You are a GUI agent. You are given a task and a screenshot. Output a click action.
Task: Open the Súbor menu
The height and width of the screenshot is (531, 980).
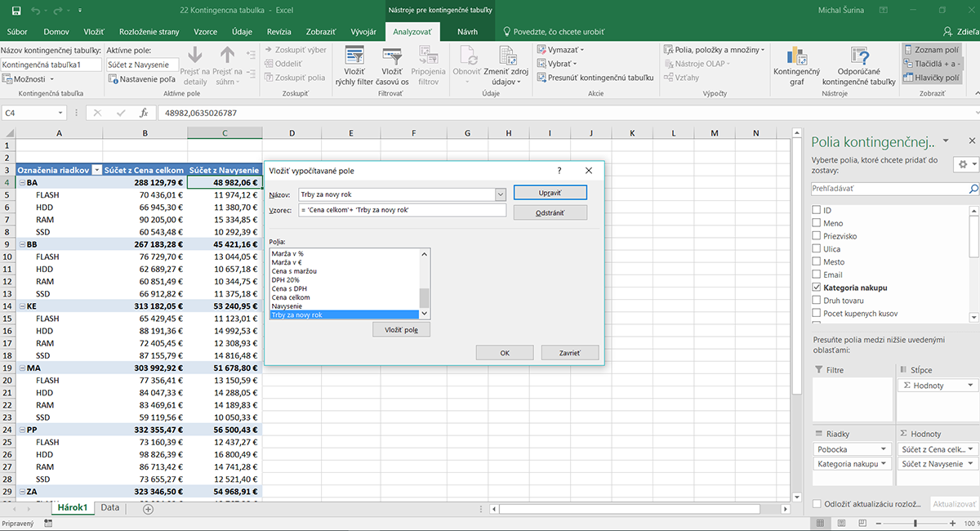(x=17, y=32)
